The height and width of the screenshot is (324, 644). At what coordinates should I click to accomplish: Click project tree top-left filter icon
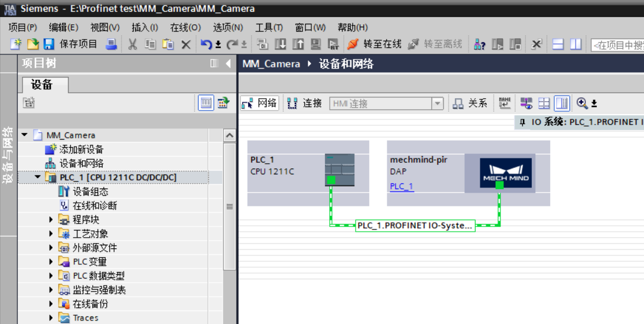29,103
